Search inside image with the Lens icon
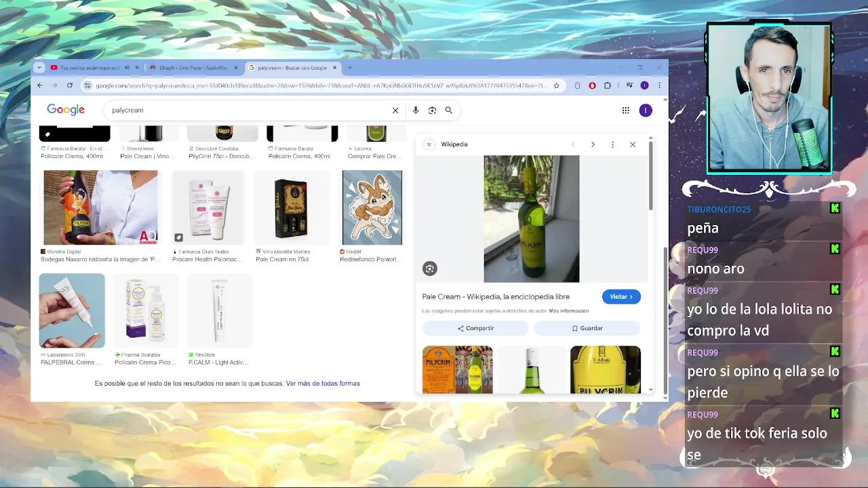This screenshot has width=868, height=488. [x=429, y=269]
